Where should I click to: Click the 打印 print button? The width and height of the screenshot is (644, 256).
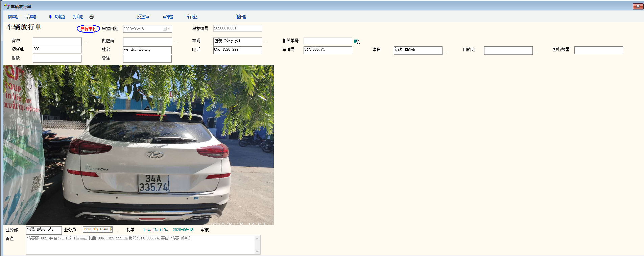pos(78,17)
